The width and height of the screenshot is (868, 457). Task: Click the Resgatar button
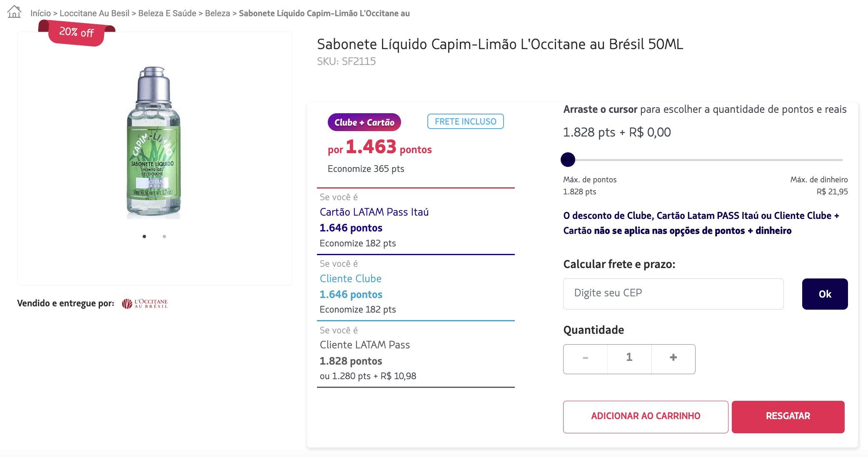(788, 417)
